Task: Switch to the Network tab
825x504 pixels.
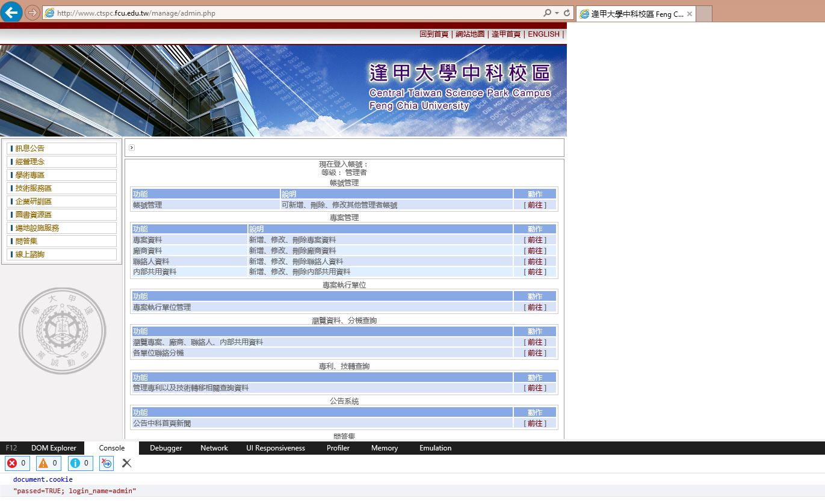Action: pos(214,448)
